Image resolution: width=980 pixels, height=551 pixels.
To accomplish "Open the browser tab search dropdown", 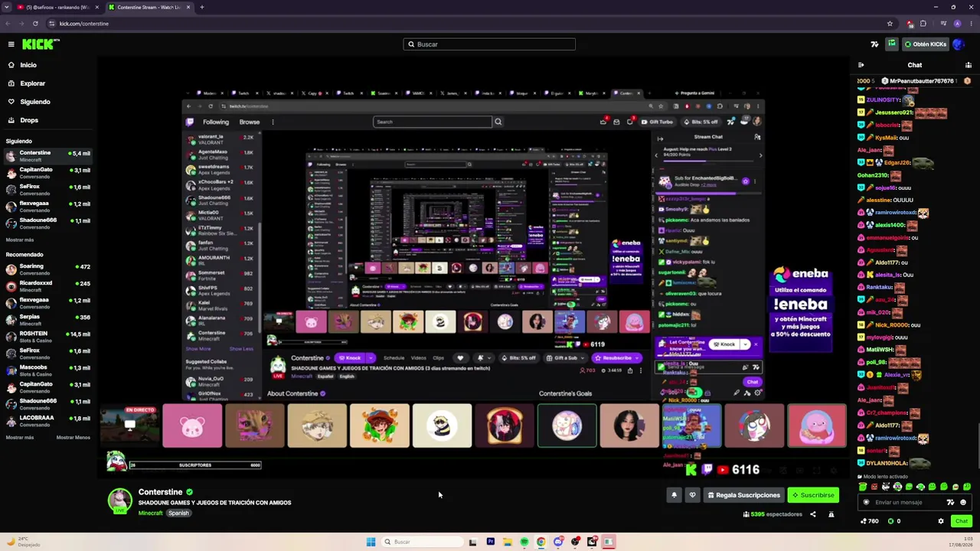I will click(8, 7).
